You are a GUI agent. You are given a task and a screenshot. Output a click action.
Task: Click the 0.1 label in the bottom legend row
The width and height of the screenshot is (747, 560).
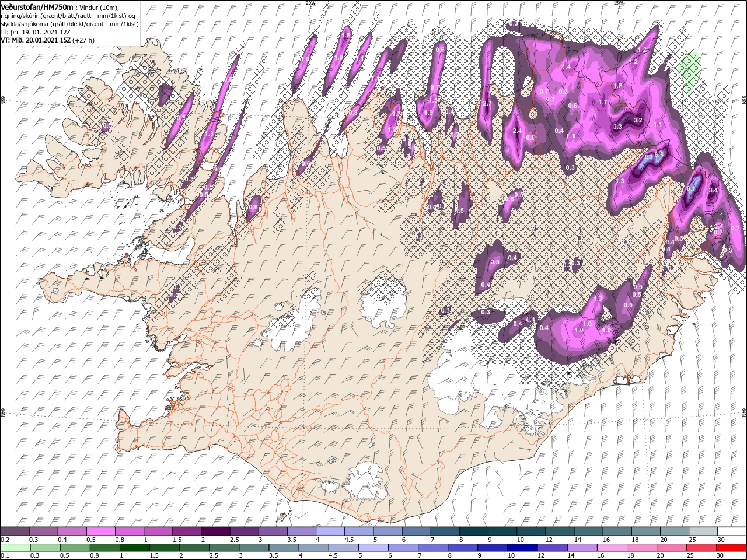pyautogui.click(x=5, y=555)
